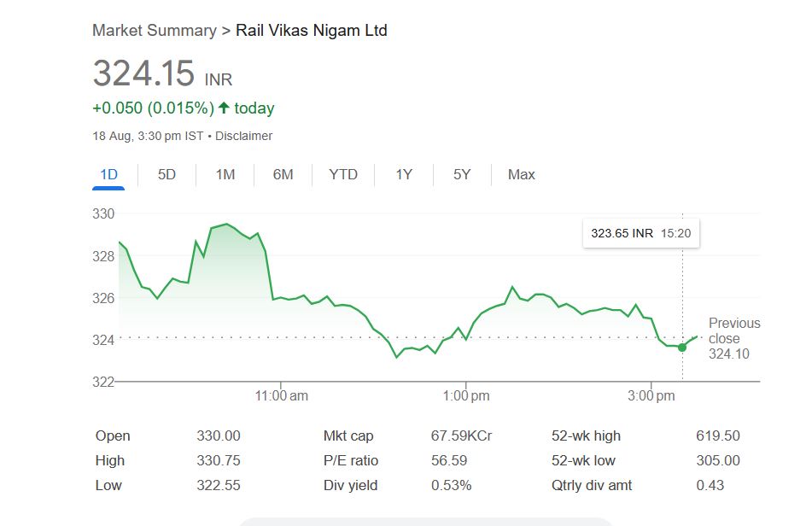Click the green up arrow icon
This screenshot has height=526, width=812.
tap(224, 108)
